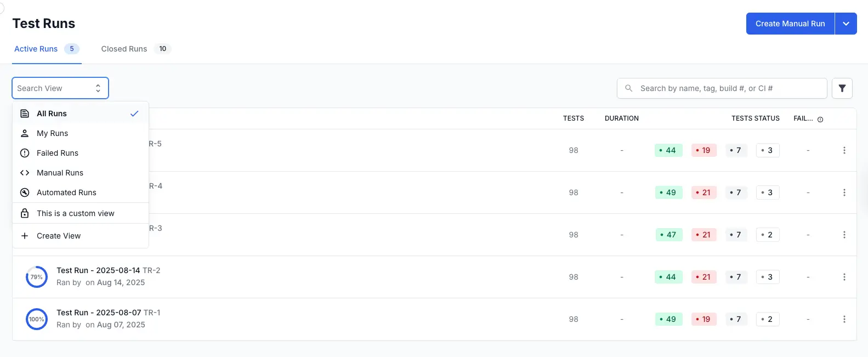Open Test Run - 2025-08-14 link
This screenshot has width=868, height=357.
point(98,270)
